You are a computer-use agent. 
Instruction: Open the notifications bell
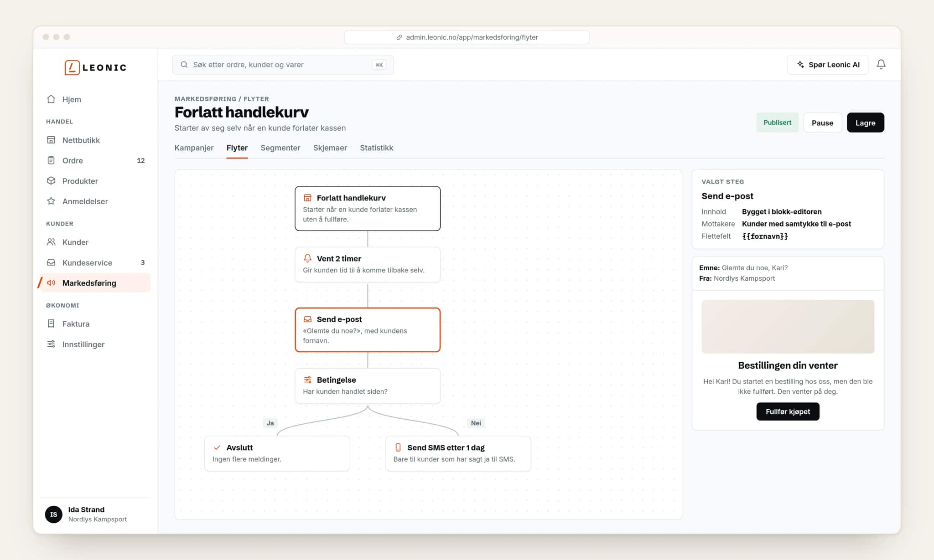(x=881, y=64)
